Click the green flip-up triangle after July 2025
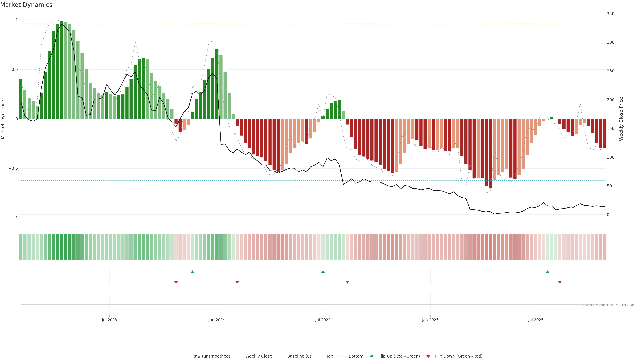Screen dimensions: 644x362 [x=548, y=272]
